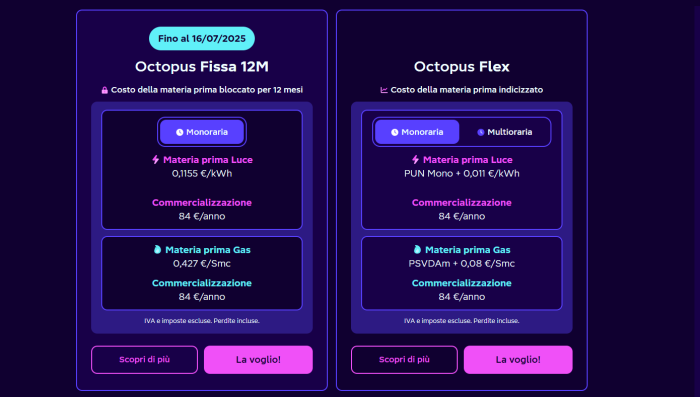
Task: Click the 0,1155 €/kWh price text
Action: pyautogui.click(x=202, y=173)
